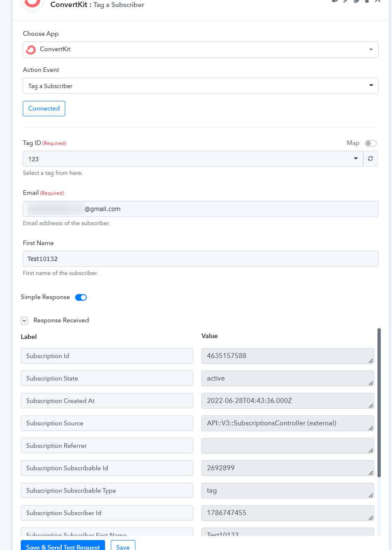Click the Subscription Subscribable Type label field
The image size is (392, 550).
pyautogui.click(x=107, y=491)
